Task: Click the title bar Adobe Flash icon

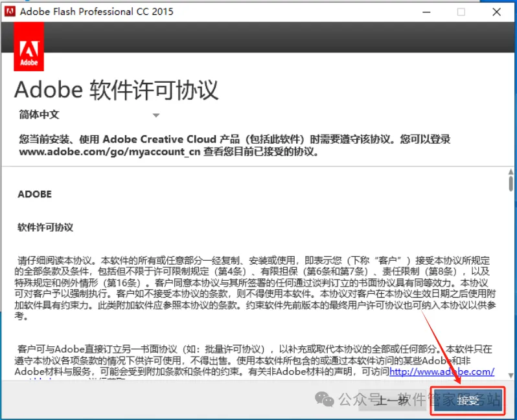Action: [10, 12]
